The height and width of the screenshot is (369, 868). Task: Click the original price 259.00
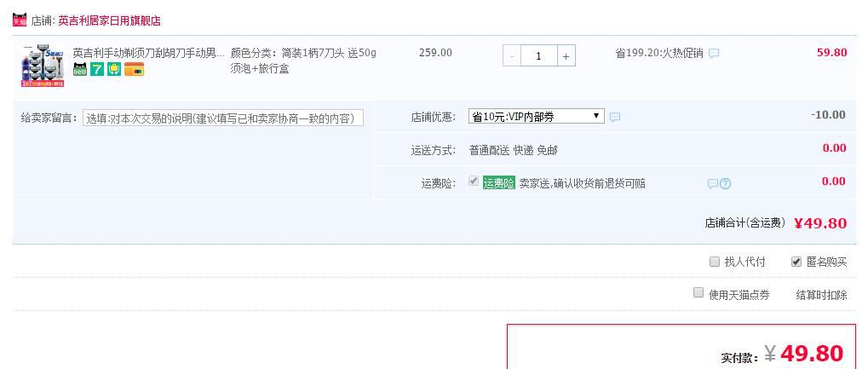tap(435, 53)
